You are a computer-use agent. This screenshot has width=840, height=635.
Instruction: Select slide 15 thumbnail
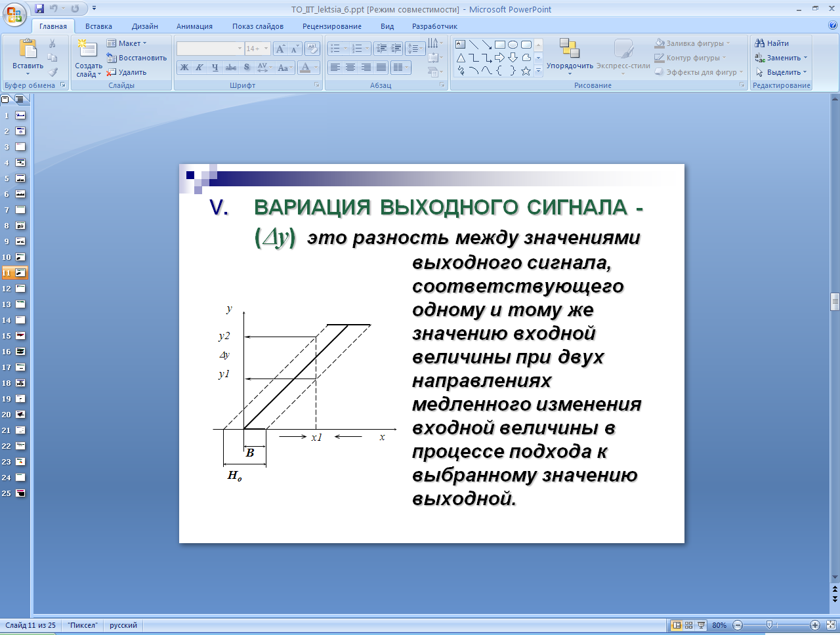(x=20, y=336)
